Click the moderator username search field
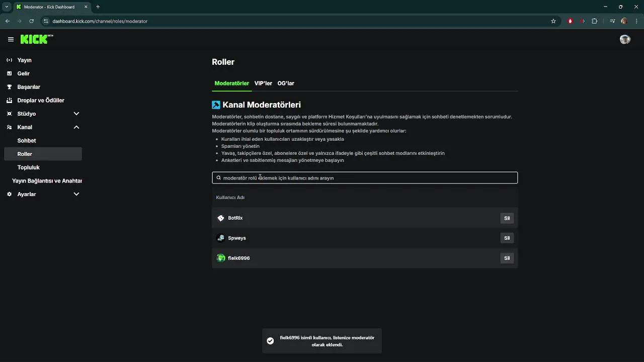The height and width of the screenshot is (362, 644). (365, 178)
